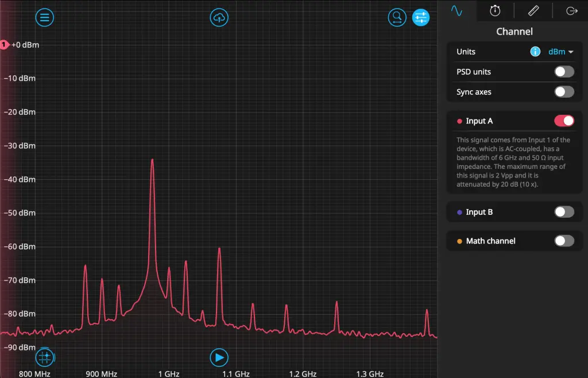Select the channel 1 marker at +0 dBm
Screen dimensions: 588x378
click(4, 45)
